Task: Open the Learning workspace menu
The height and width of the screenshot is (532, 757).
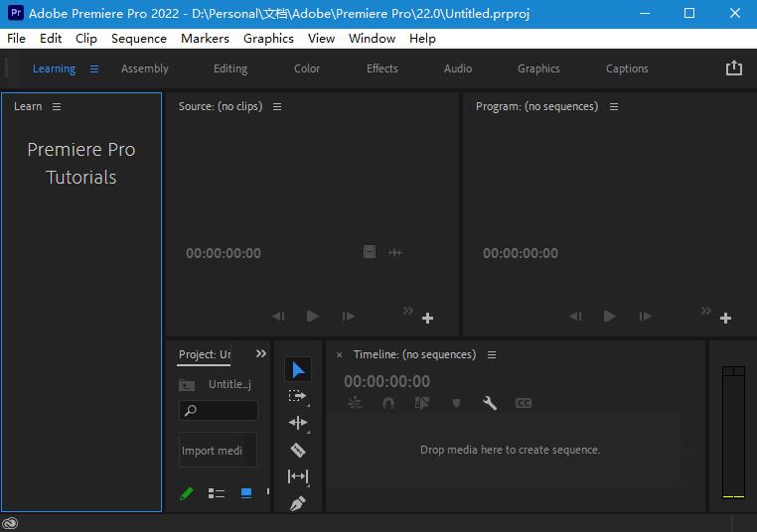Action: click(94, 68)
